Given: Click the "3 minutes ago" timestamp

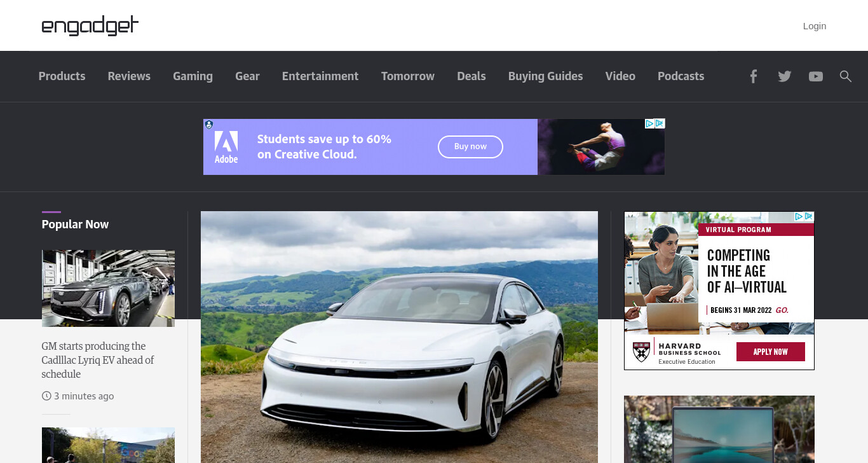Looking at the screenshot, I should click(84, 396).
